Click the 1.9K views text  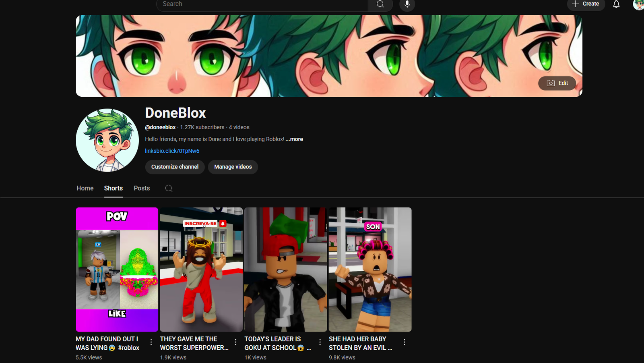[173, 357]
